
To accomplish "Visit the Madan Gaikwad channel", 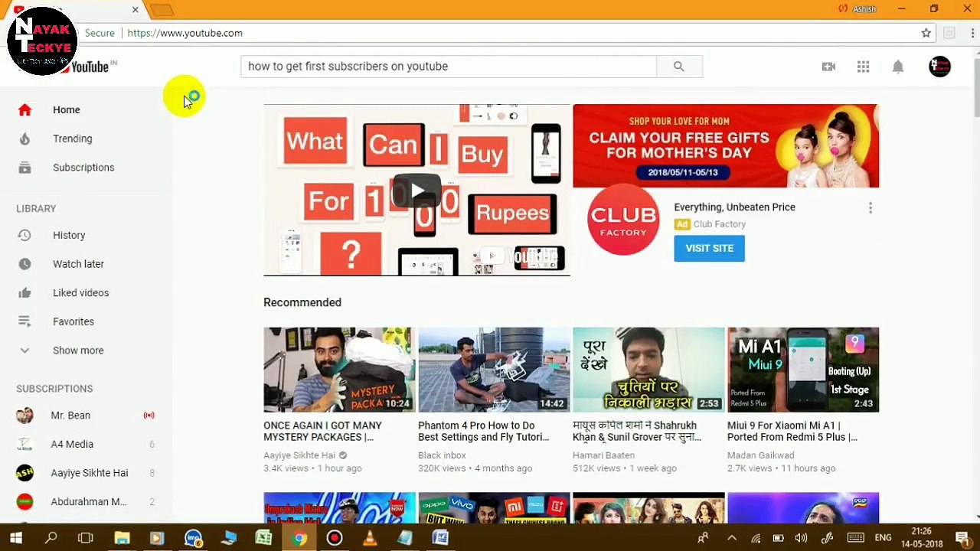I will coord(760,455).
